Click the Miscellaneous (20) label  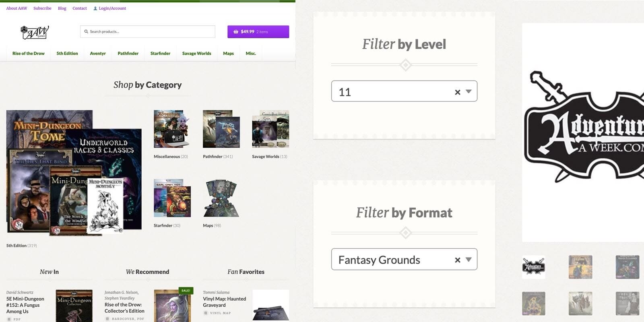pyautogui.click(x=171, y=157)
